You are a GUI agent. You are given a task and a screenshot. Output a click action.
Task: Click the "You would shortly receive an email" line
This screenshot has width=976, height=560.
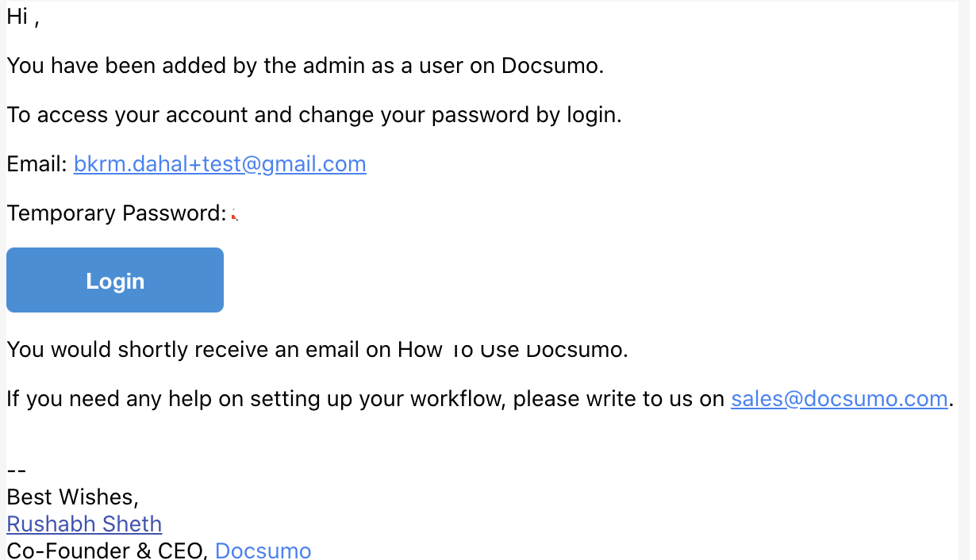coord(317,349)
